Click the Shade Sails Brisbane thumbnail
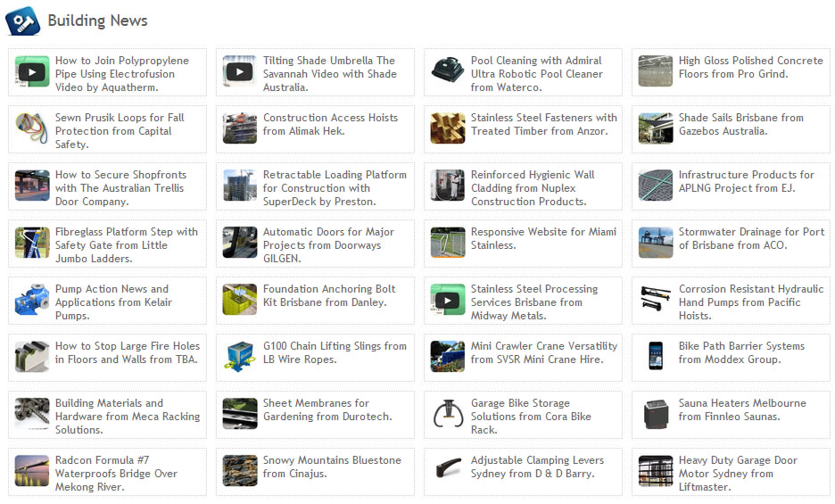This screenshot has width=835, height=504. [x=656, y=128]
